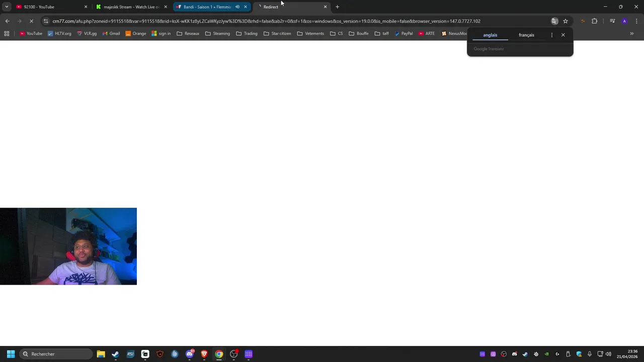Open the NVIDIA tray icon

[546, 354]
